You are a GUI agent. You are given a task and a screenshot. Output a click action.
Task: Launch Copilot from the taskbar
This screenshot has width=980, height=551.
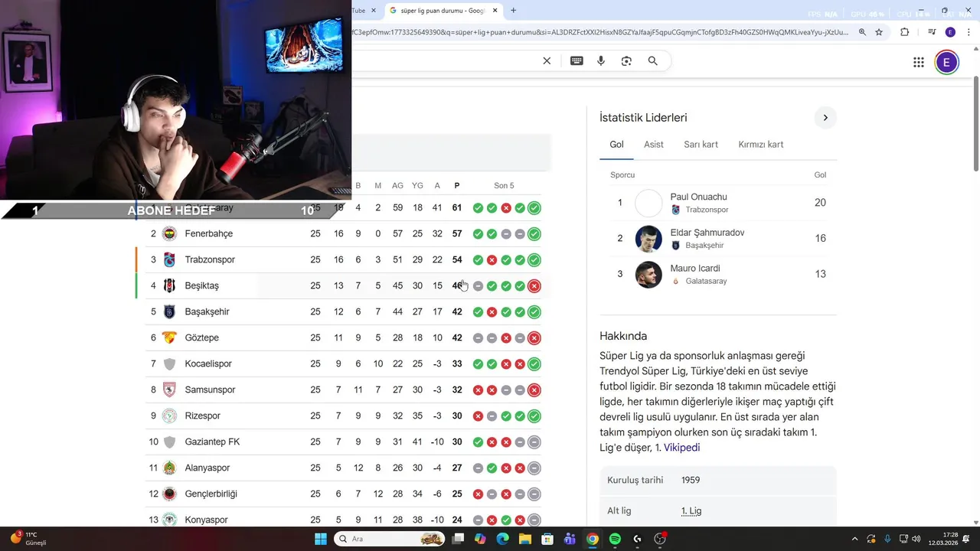coord(480,539)
